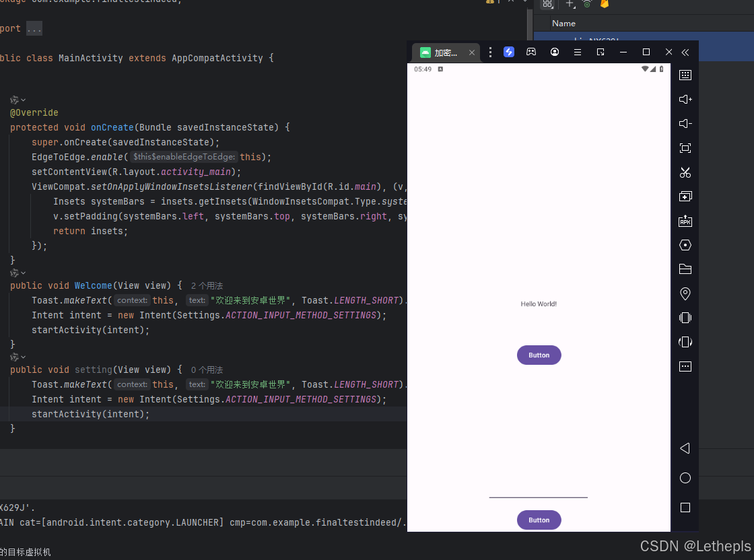
Task: Click the highlighted startActivity(intent); line
Action: tap(90, 415)
